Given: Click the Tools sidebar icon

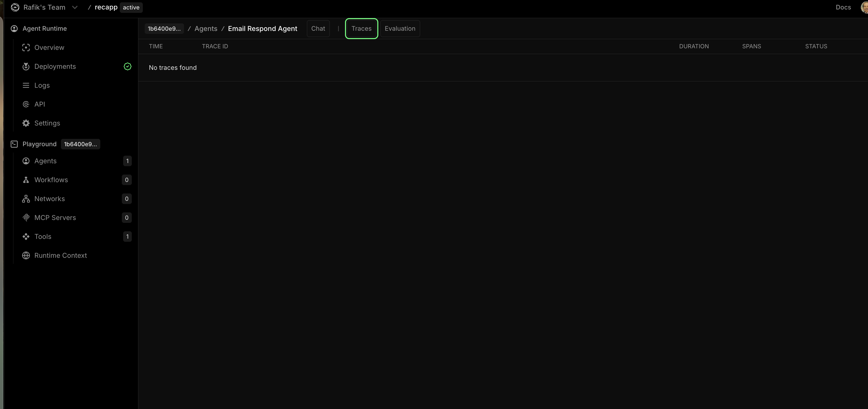Looking at the screenshot, I should (26, 237).
